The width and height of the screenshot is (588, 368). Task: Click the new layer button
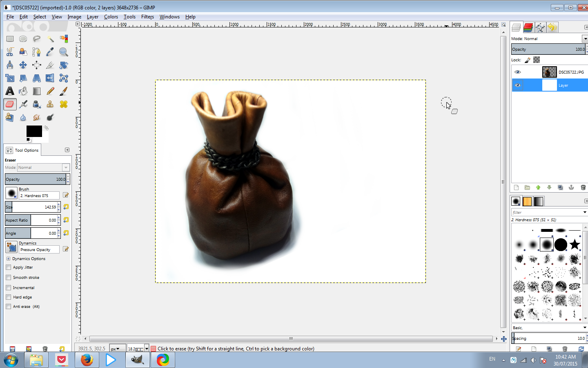point(516,187)
